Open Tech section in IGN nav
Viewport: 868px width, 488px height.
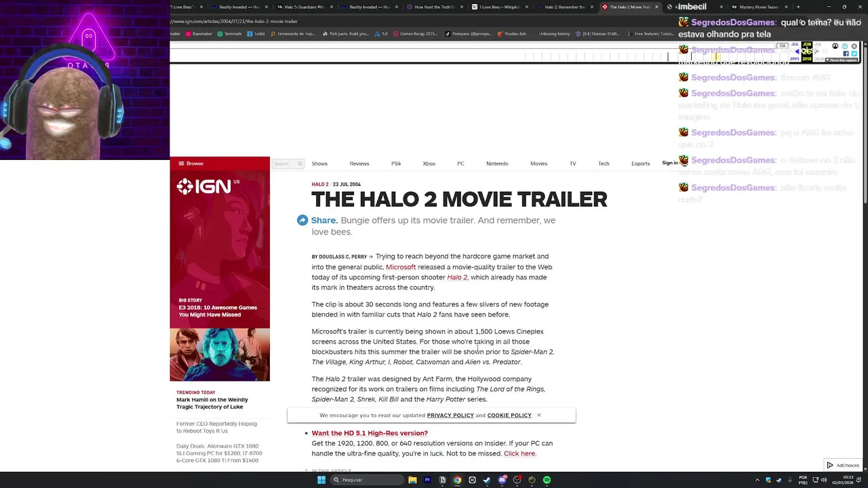pyautogui.click(x=604, y=163)
